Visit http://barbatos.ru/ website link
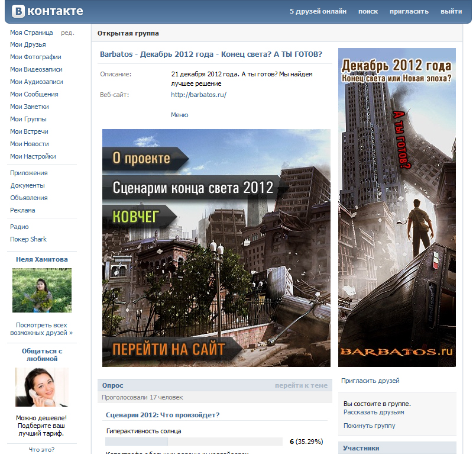Screen dimensions: 476x454 [199, 95]
